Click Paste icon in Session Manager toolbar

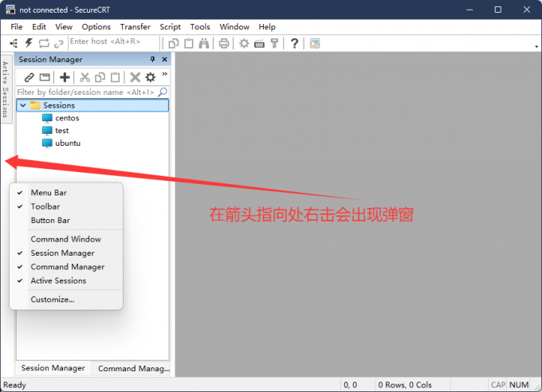pyautogui.click(x=115, y=77)
